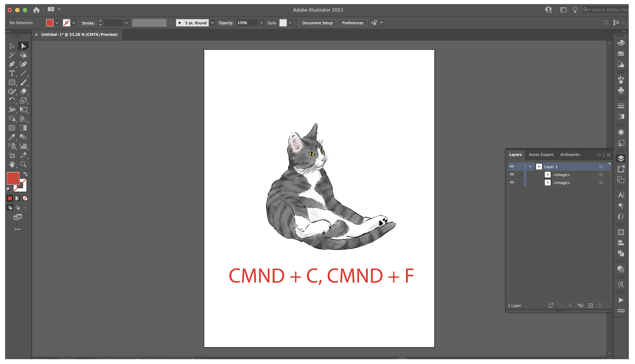Open the 5 pt. Round brush dropdown
The width and height of the screenshot is (635, 364).
click(212, 23)
